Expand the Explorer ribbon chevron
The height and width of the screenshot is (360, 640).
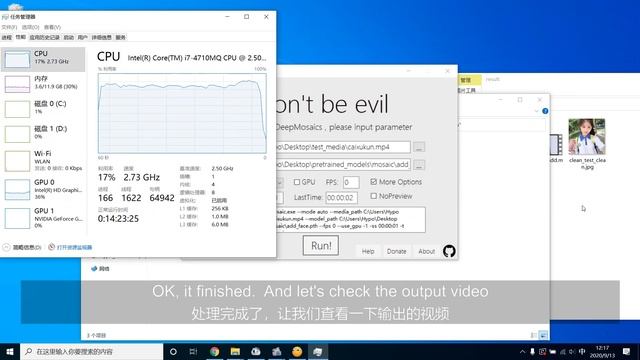coord(536,111)
